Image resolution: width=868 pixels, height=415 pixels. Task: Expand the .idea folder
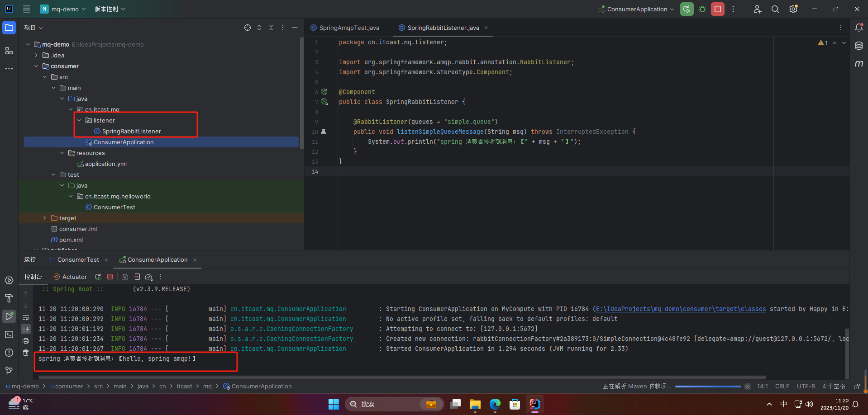point(36,55)
